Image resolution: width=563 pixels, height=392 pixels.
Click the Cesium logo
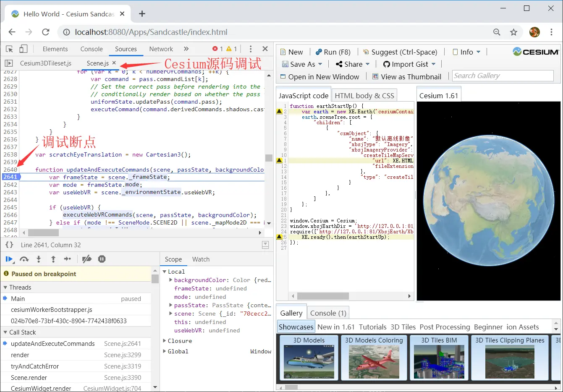pos(536,52)
